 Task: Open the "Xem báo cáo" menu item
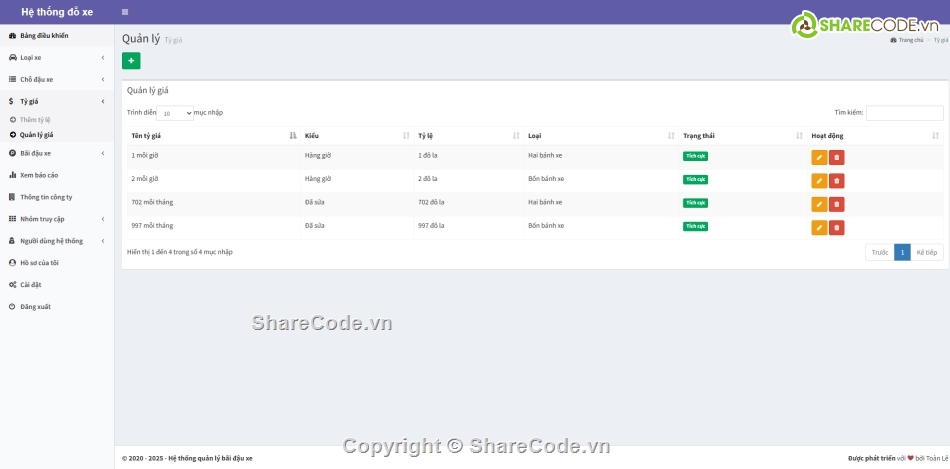pyautogui.click(x=57, y=175)
